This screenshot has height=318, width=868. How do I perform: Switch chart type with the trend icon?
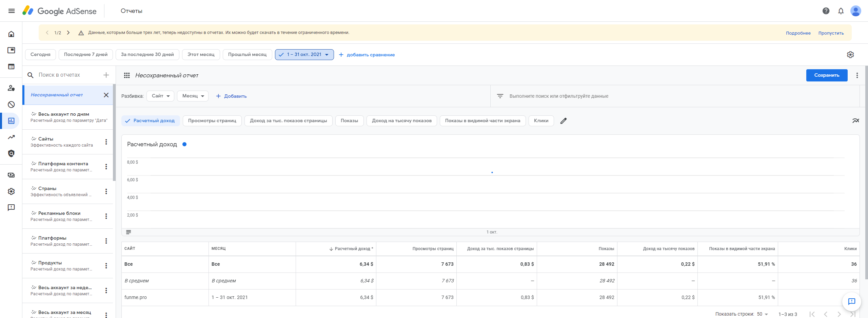[x=856, y=121]
